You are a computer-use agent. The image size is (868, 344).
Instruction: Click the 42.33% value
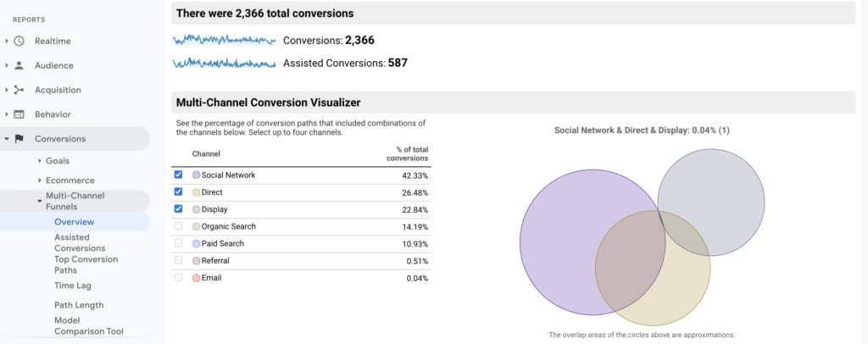coord(415,175)
